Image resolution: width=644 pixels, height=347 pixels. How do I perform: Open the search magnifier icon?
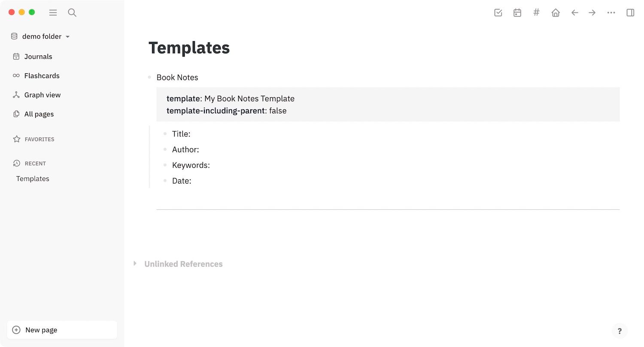point(72,13)
